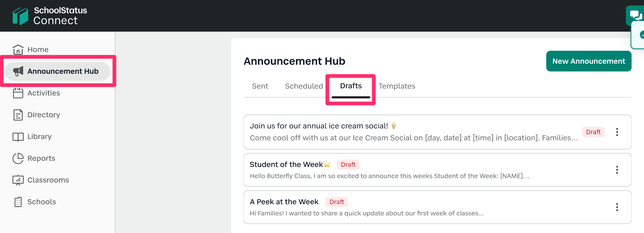Switch to the Scheduled tab

click(x=304, y=86)
